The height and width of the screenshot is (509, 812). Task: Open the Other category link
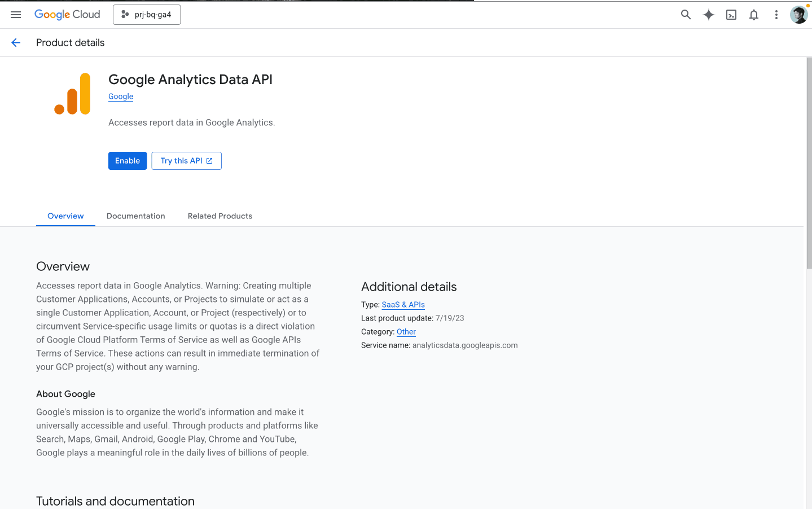click(x=406, y=332)
